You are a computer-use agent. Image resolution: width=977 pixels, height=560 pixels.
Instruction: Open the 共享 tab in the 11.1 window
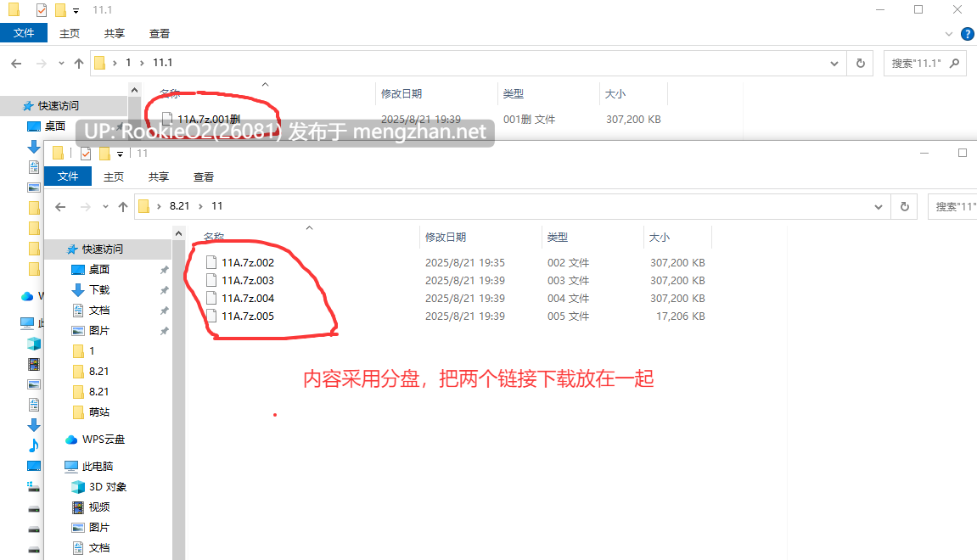114,34
